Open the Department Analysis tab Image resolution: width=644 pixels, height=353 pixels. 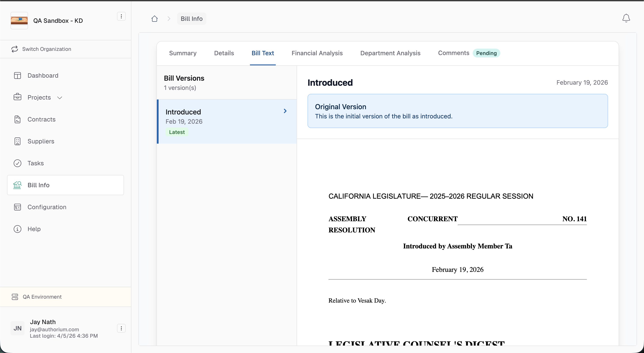(x=390, y=53)
